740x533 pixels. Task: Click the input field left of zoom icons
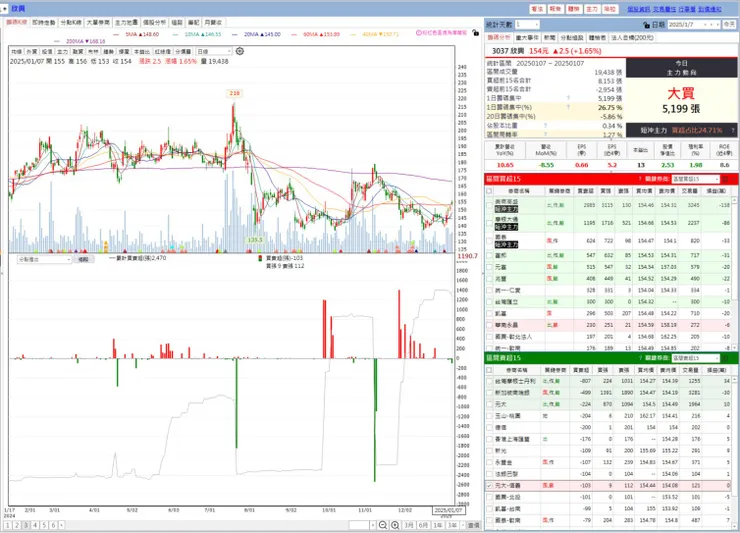pyautogui.click(x=359, y=525)
